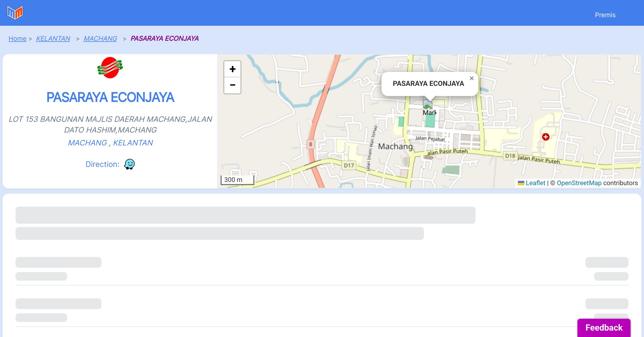
Task: Click the KELANTAN state link under the address
Action: [133, 143]
